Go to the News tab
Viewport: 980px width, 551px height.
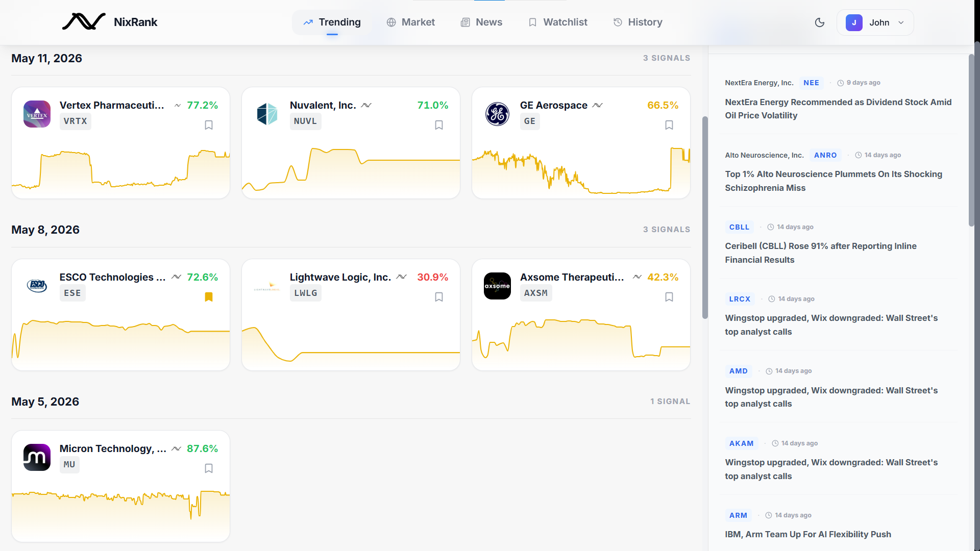coord(481,22)
